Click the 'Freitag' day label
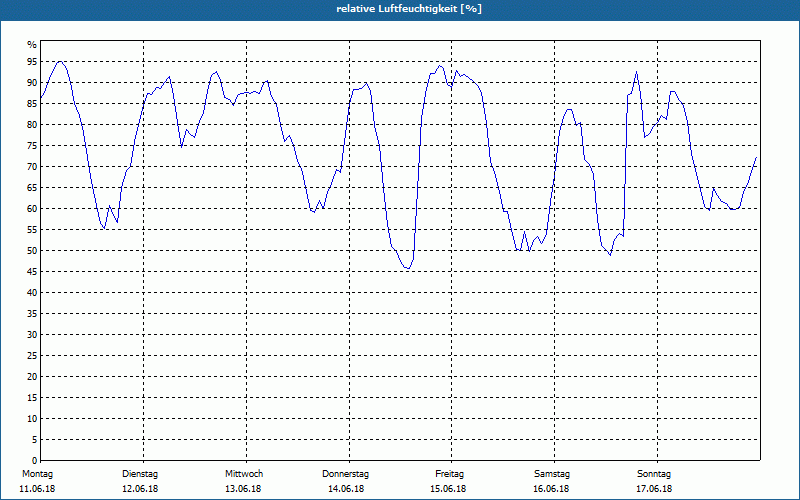Image resolution: width=800 pixels, height=500 pixels. (449, 474)
